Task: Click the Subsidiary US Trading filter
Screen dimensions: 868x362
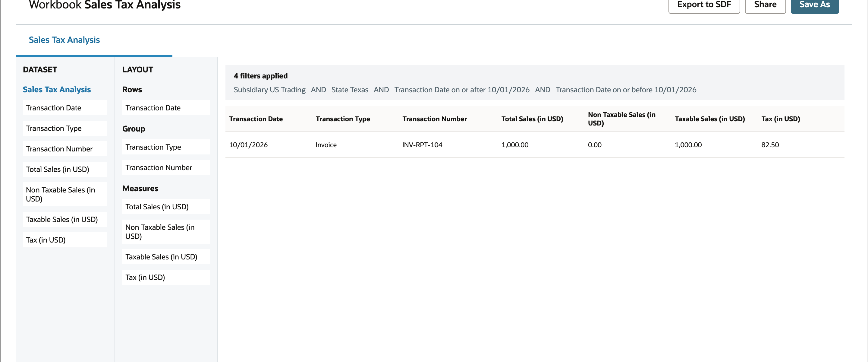Action: [x=269, y=90]
